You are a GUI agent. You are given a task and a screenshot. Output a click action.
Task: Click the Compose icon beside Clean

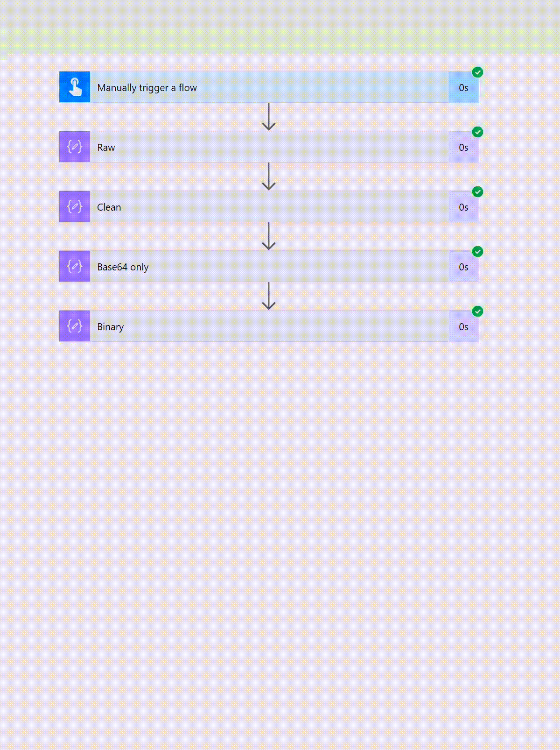tap(74, 207)
